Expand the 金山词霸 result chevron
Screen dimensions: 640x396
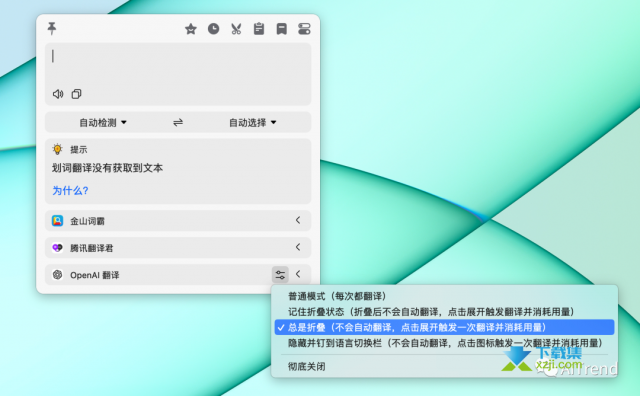pos(298,220)
